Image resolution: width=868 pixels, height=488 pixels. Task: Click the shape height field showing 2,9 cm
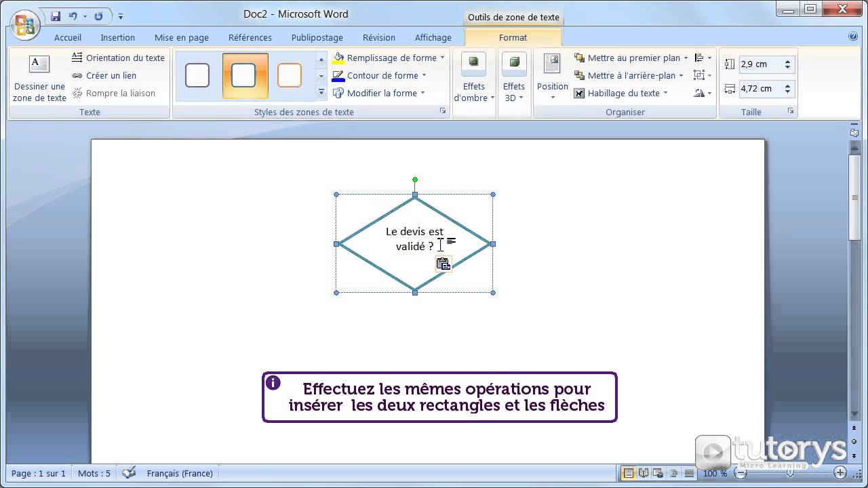coord(759,64)
